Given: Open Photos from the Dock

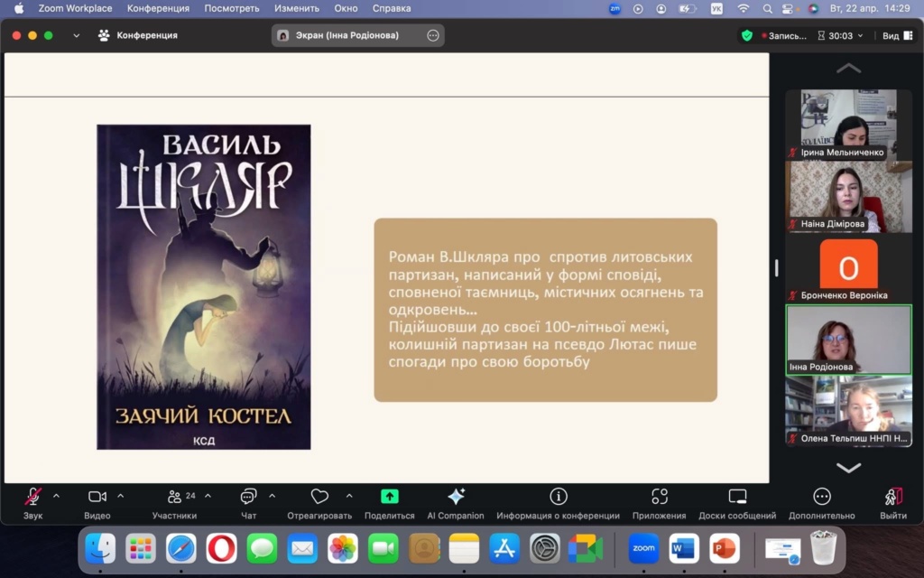Looking at the screenshot, I should [x=342, y=549].
